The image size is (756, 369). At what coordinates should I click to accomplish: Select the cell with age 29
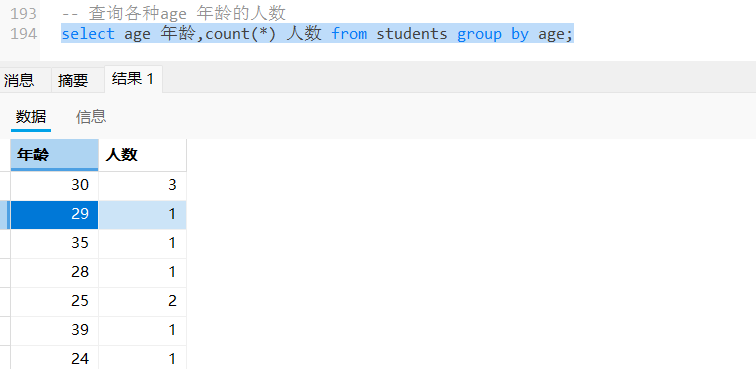[x=54, y=215]
